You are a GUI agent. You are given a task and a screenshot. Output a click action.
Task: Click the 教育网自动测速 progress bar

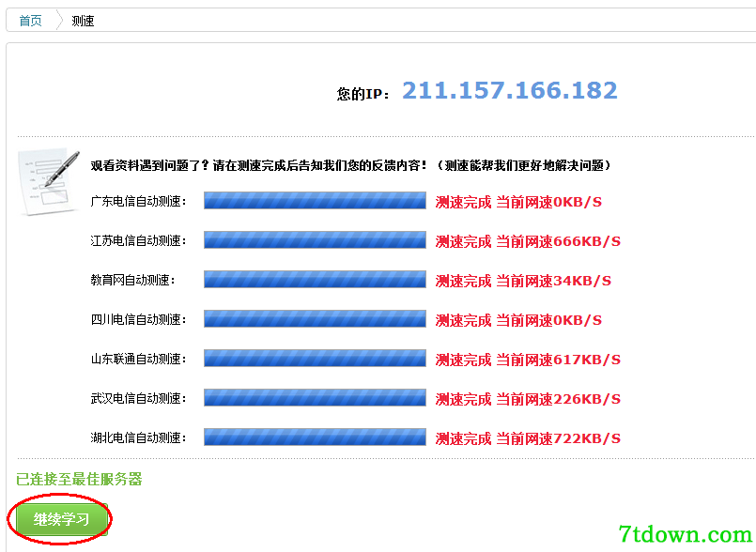pyautogui.click(x=315, y=280)
